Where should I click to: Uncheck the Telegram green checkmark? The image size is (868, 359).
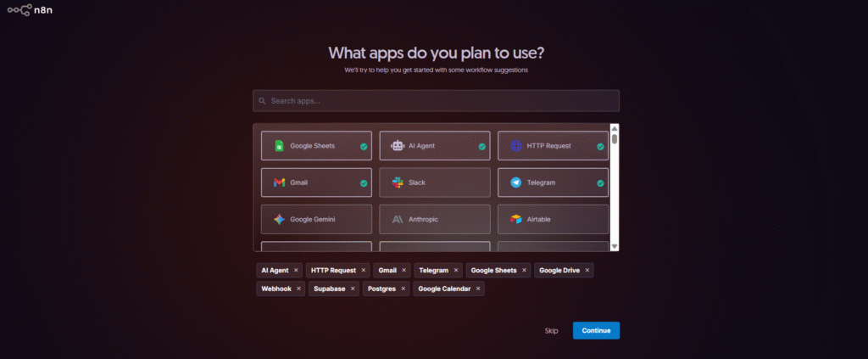pyautogui.click(x=600, y=182)
